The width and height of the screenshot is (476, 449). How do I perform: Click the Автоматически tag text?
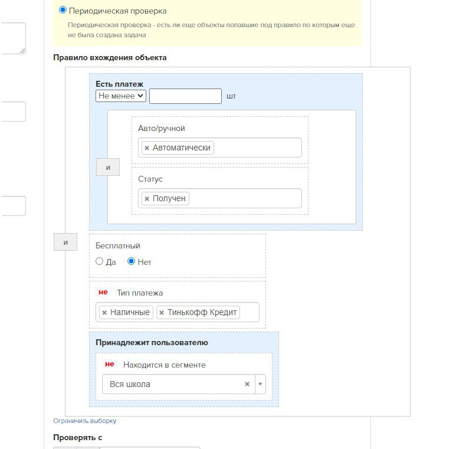pos(182,148)
